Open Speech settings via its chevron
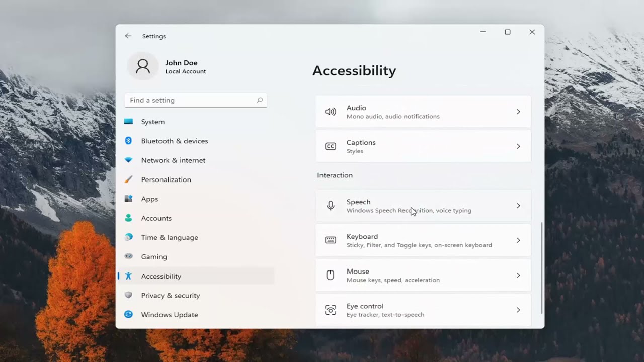 (518, 206)
